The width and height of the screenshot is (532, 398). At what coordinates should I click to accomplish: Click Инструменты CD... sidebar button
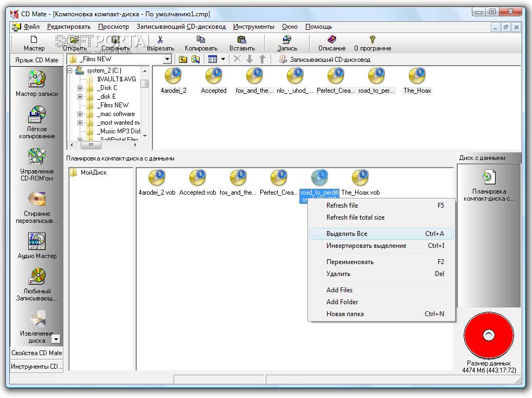(x=37, y=367)
